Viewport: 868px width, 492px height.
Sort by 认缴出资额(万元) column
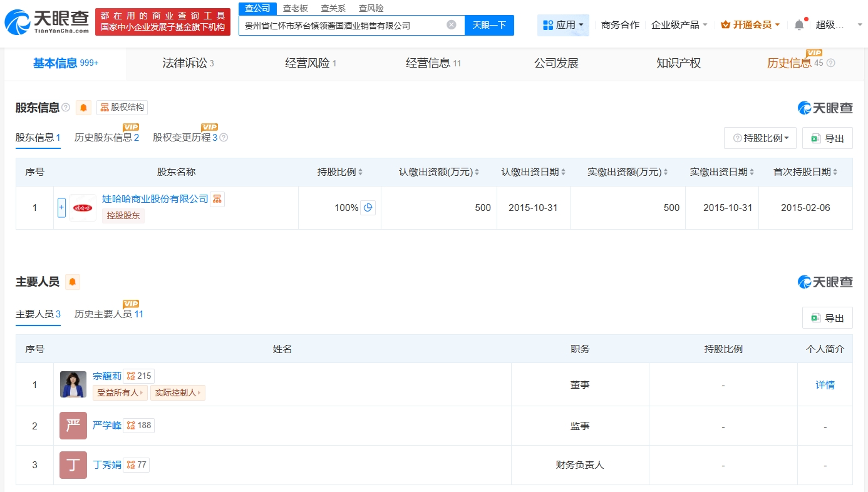pyautogui.click(x=439, y=172)
